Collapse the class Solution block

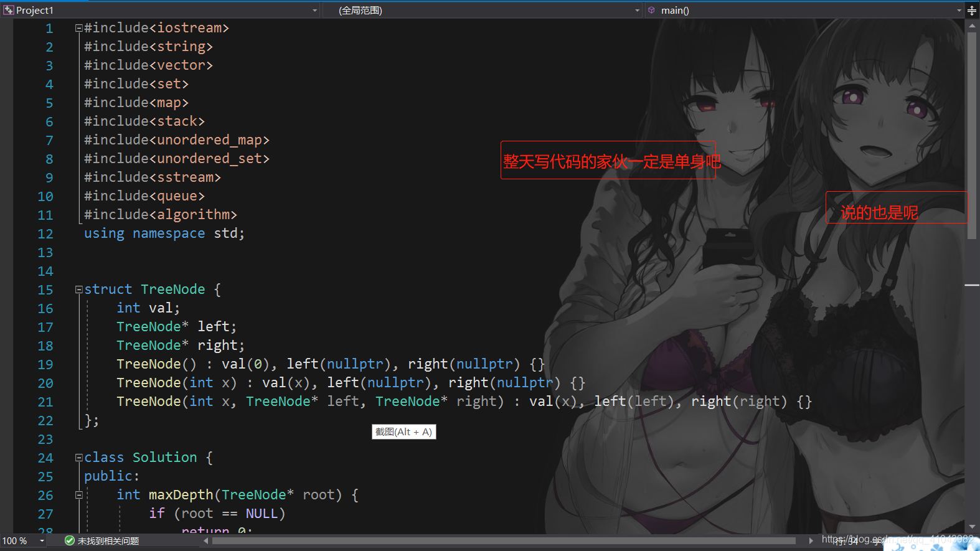click(x=79, y=458)
